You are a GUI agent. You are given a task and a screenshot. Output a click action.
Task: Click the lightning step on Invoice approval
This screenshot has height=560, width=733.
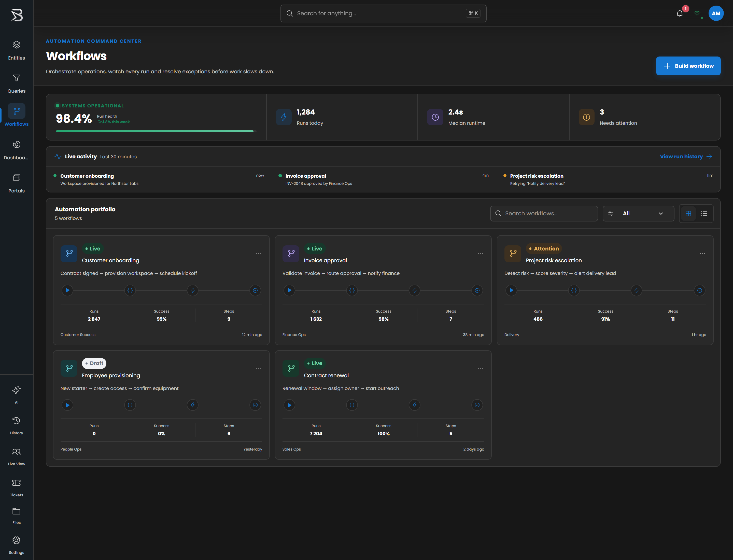414,290
